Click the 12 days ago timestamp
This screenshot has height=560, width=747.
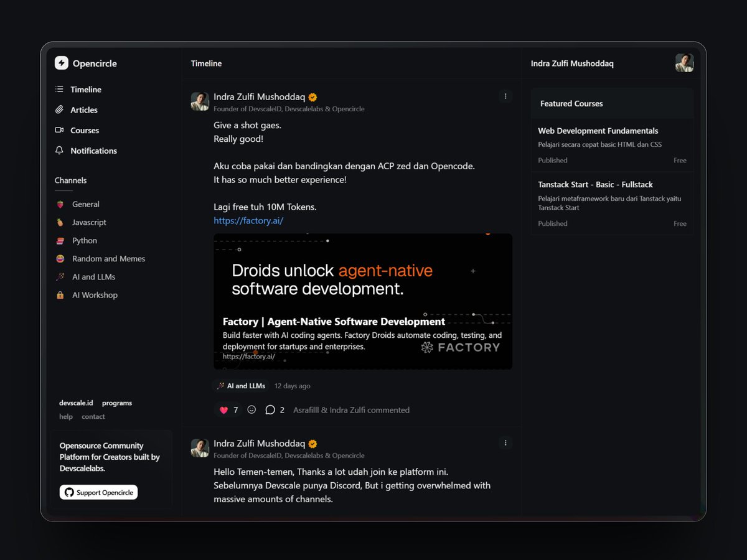coord(292,386)
